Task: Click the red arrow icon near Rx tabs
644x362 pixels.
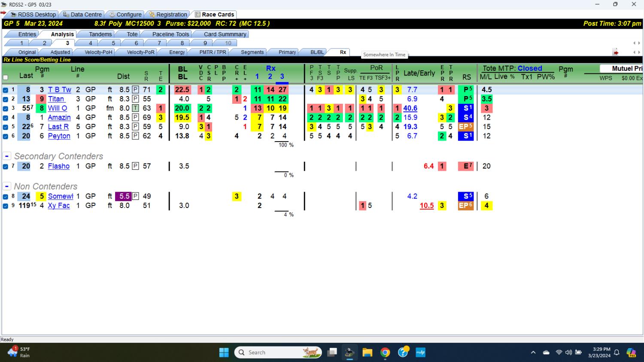Action: click(616, 52)
